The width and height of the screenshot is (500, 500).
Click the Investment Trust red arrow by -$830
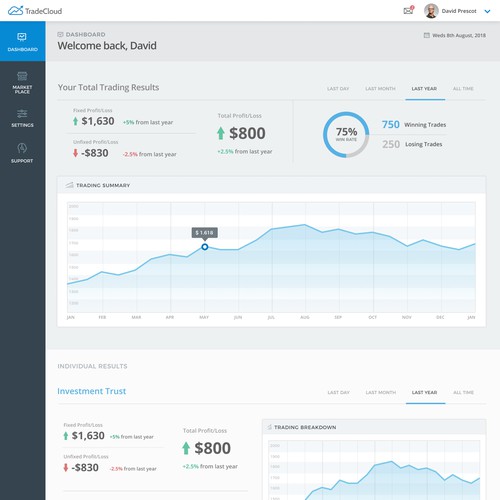click(66, 468)
